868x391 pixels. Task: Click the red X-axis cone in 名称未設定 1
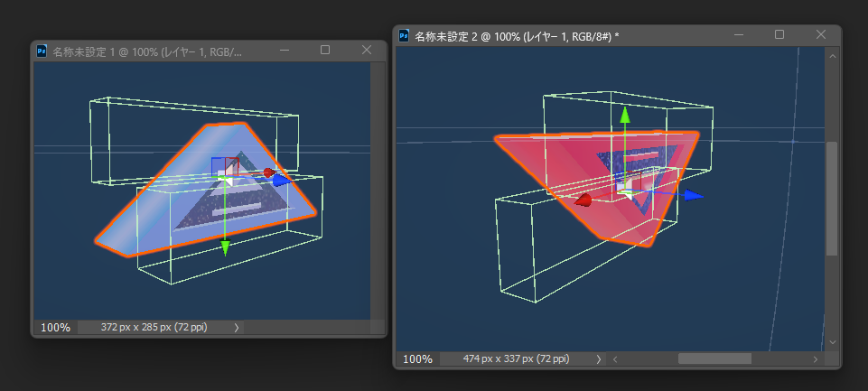tap(269, 172)
